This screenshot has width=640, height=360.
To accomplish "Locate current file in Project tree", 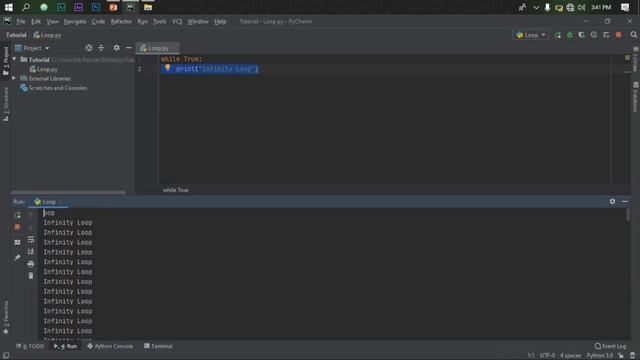I will pos(89,48).
